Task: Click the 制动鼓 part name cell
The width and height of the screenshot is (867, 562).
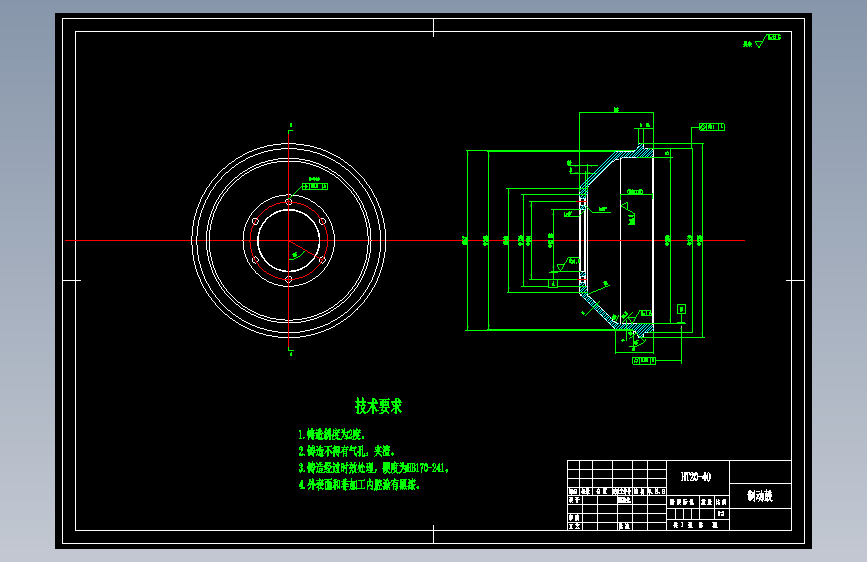Action: (x=760, y=496)
